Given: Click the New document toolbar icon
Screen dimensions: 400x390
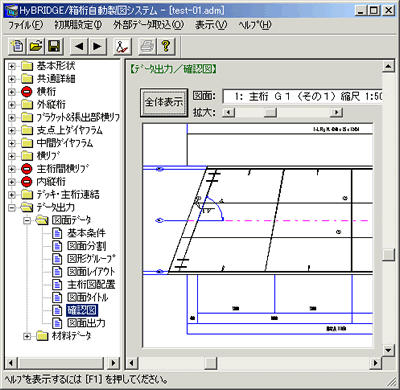Looking at the screenshot, I should click(17, 46).
